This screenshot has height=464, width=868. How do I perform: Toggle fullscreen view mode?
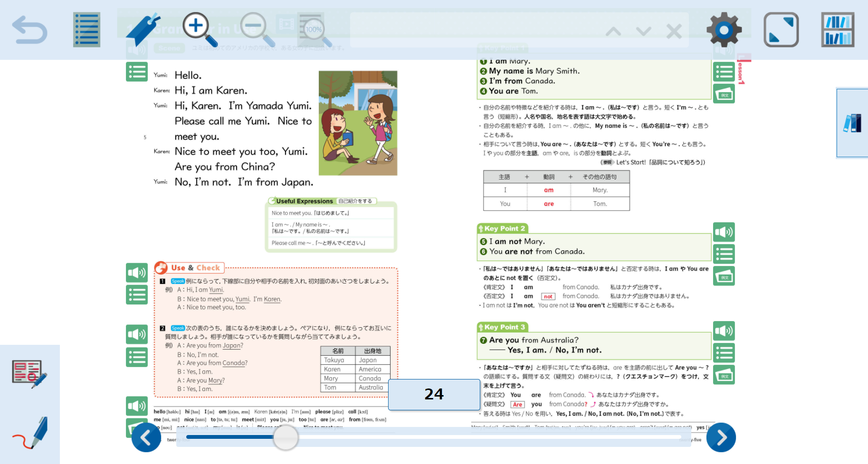coord(781,30)
